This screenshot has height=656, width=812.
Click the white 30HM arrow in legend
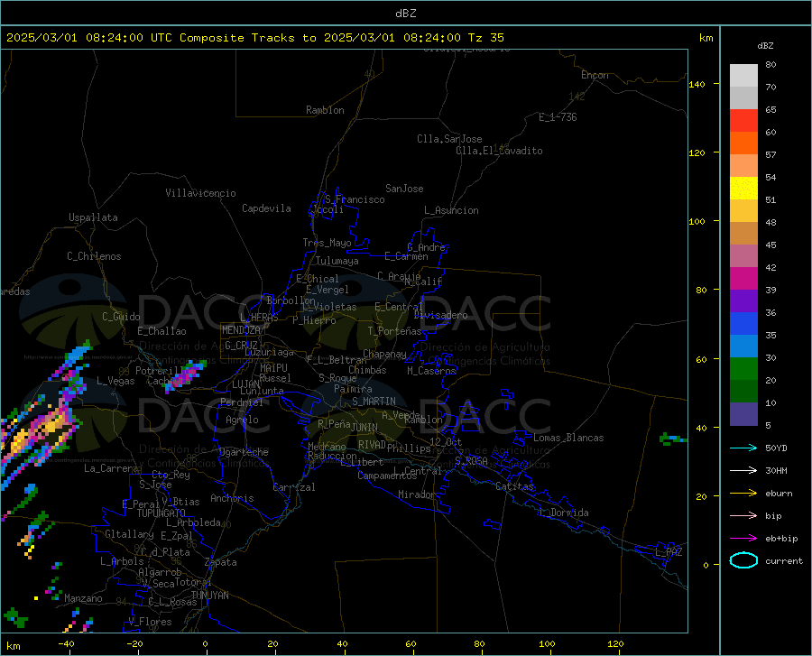coord(743,471)
